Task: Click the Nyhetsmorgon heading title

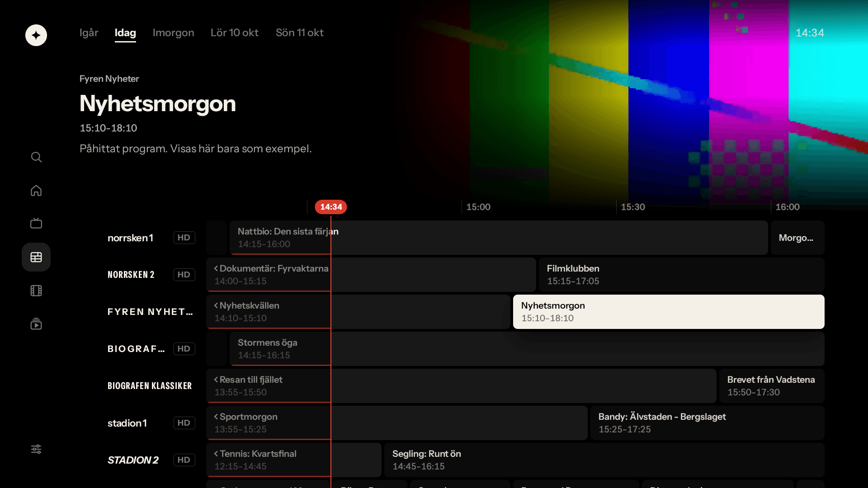Action: [158, 103]
